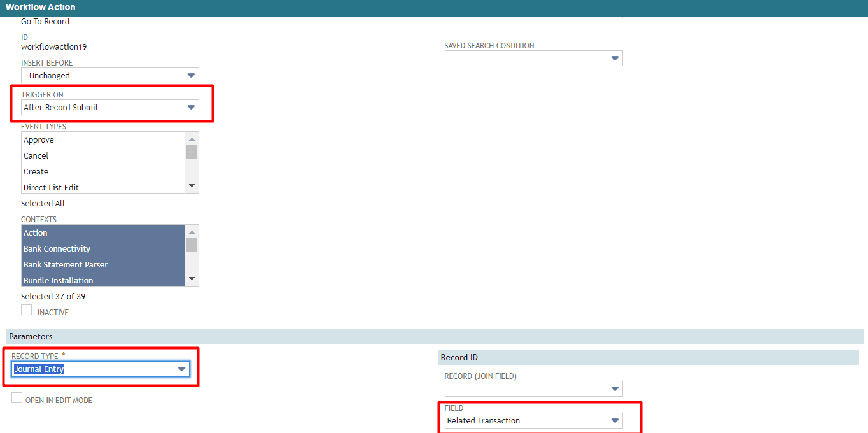
Task: Click Bank Connectivity in Contexts list
Action: click(x=103, y=249)
